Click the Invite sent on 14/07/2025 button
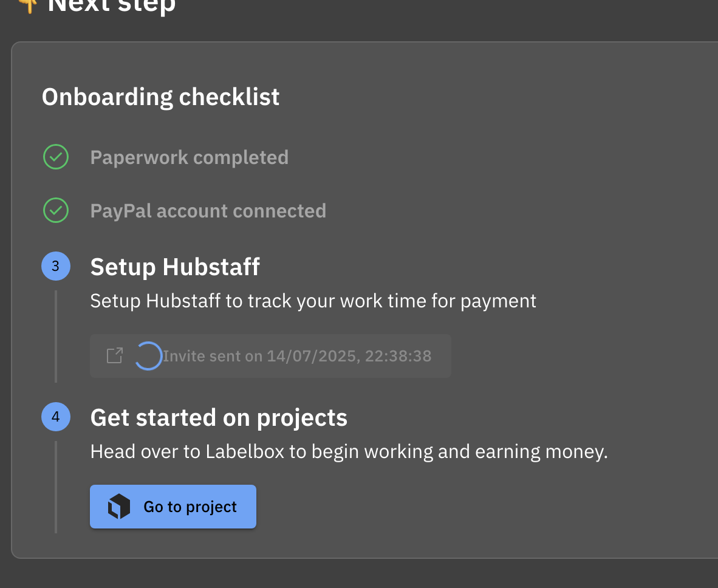This screenshot has width=718, height=588. click(271, 356)
